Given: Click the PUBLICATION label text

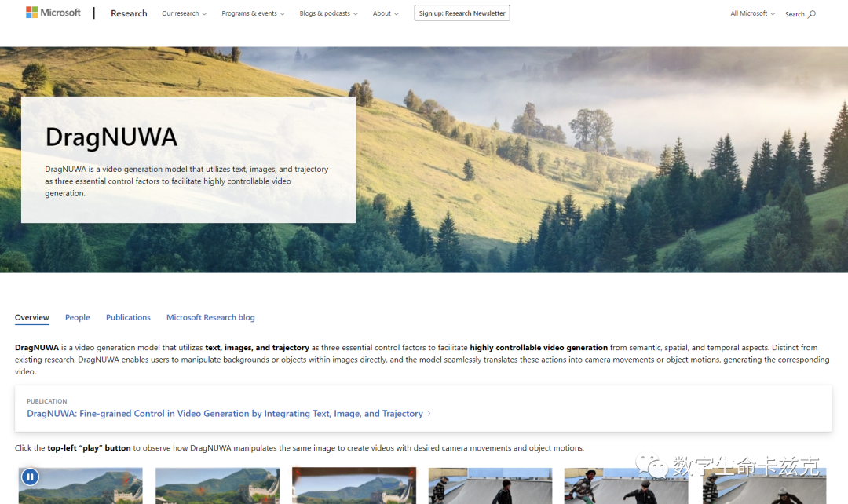Looking at the screenshot, I should point(47,401).
